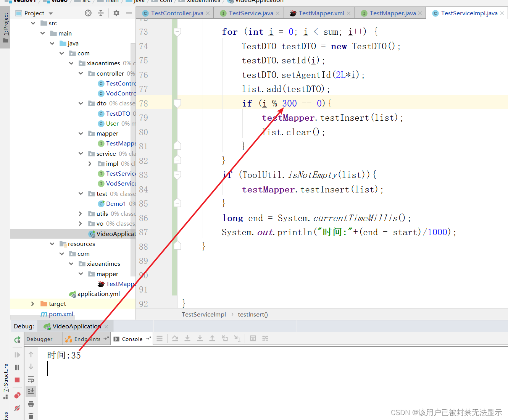The image size is (508, 420).
Task: Select the User class in dto package
Action: pyautogui.click(x=112, y=123)
